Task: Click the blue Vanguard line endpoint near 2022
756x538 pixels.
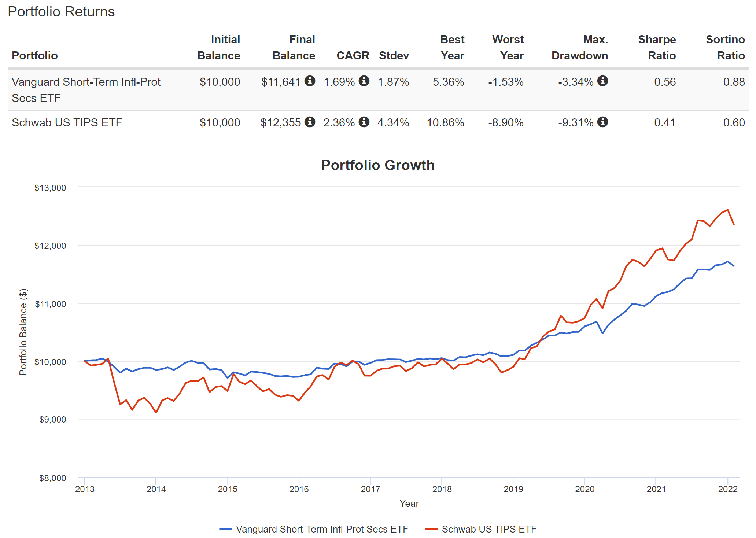Action: pos(734,266)
